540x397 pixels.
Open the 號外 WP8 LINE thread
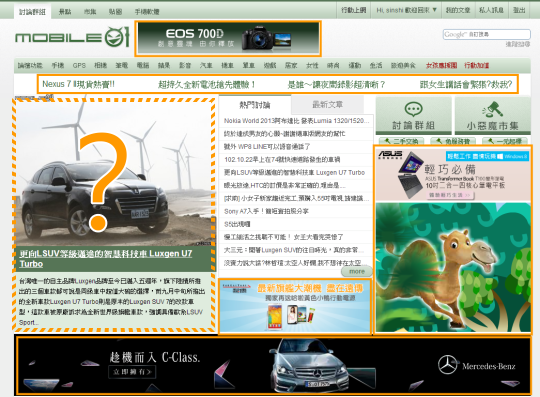(267, 147)
